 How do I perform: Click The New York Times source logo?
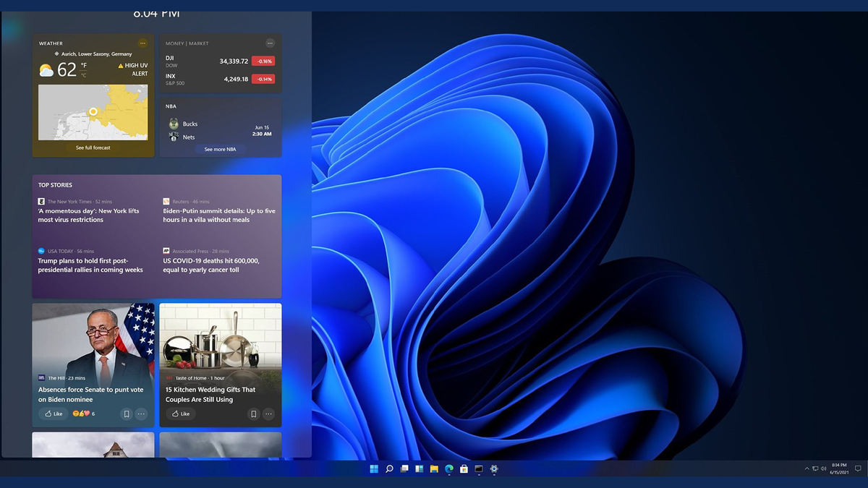coord(40,202)
